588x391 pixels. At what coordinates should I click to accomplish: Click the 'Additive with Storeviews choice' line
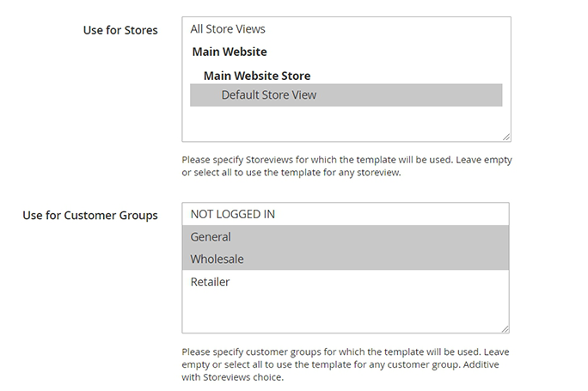(232, 376)
